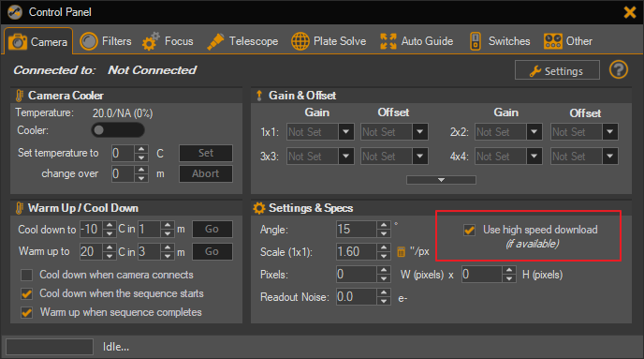Switch to the Telescope tab
The height and width of the screenshot is (359, 644).
pyautogui.click(x=242, y=41)
